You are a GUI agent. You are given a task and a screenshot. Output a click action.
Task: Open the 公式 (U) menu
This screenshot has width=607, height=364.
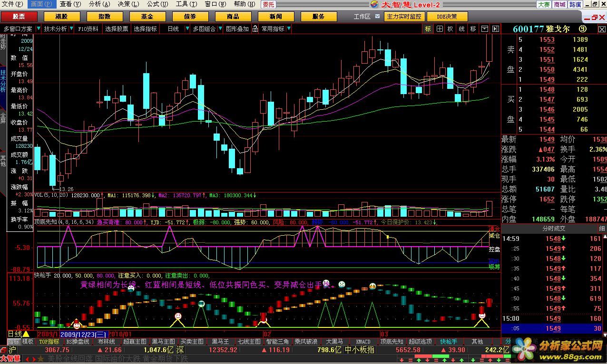[x=157, y=4]
